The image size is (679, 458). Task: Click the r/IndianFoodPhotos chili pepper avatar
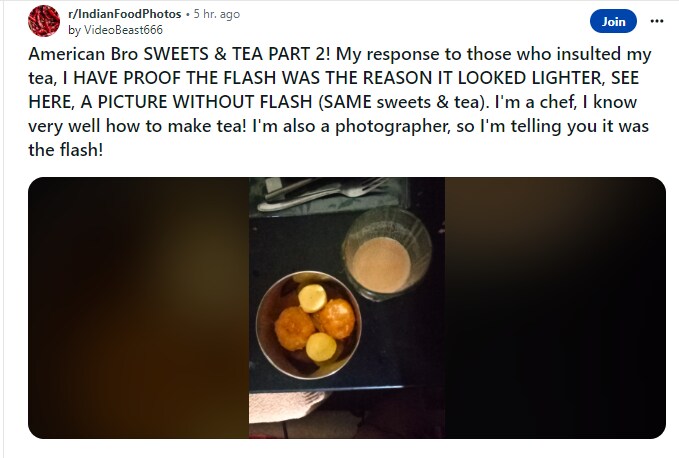(44, 21)
